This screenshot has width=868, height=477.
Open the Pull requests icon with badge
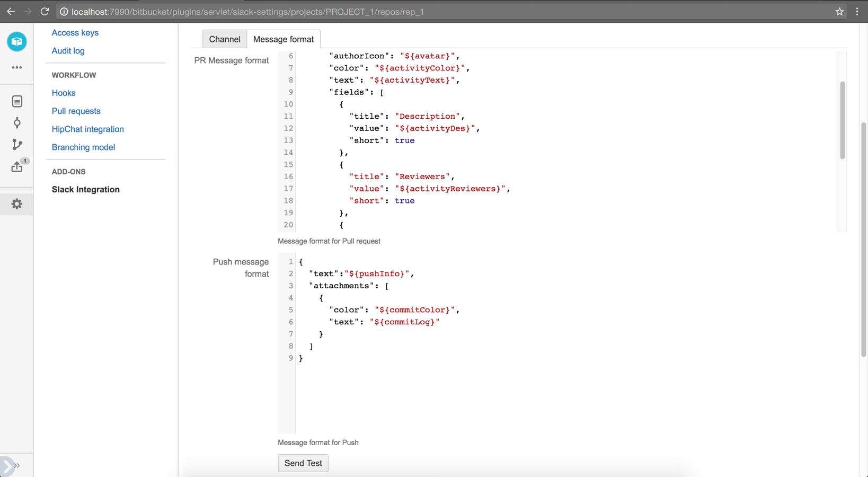click(x=17, y=166)
